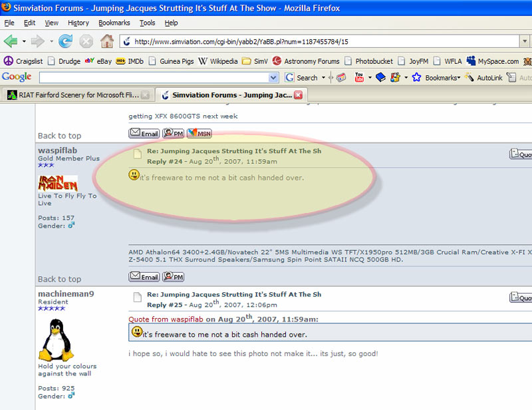
Task: Open the JoyFM bookmark
Action: (x=413, y=61)
